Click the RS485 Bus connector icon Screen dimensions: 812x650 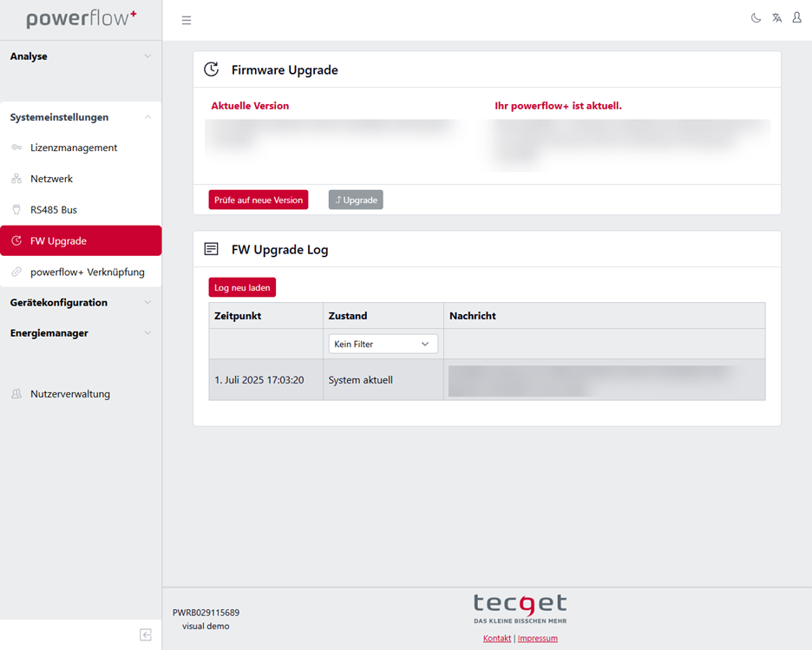pos(16,210)
